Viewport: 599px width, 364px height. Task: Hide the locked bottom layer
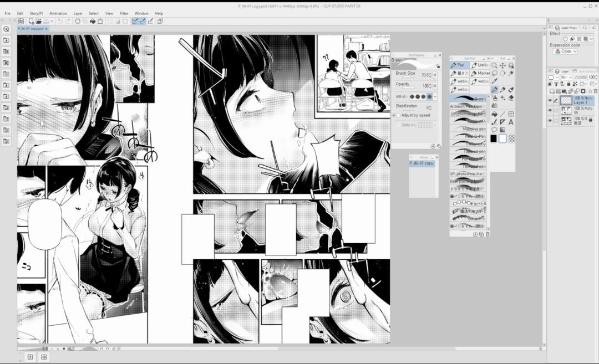[x=550, y=120]
